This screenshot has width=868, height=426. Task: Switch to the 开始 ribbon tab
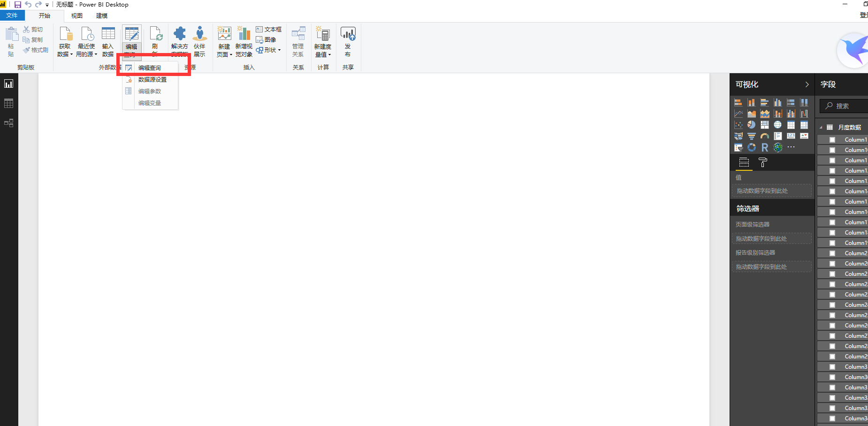(45, 15)
